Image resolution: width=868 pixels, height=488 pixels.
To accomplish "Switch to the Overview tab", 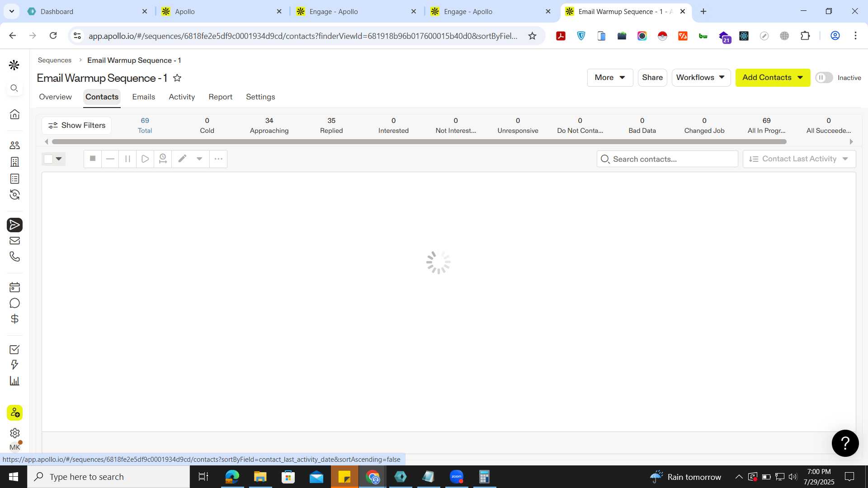I will (55, 97).
